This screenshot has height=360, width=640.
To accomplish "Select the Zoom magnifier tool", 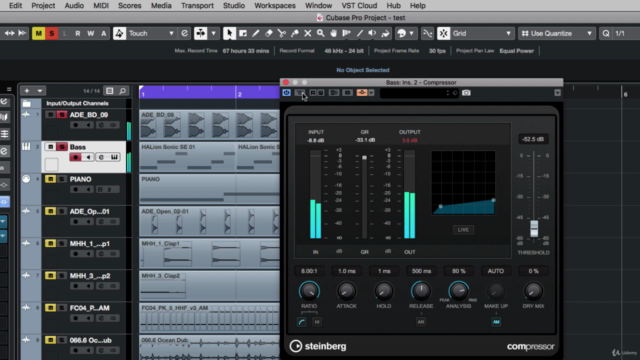I will click(x=321, y=33).
